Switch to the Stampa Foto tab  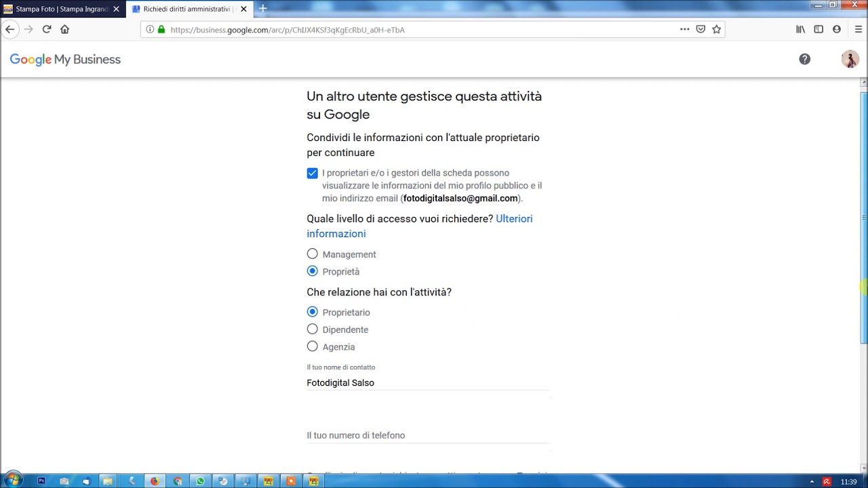click(x=61, y=9)
